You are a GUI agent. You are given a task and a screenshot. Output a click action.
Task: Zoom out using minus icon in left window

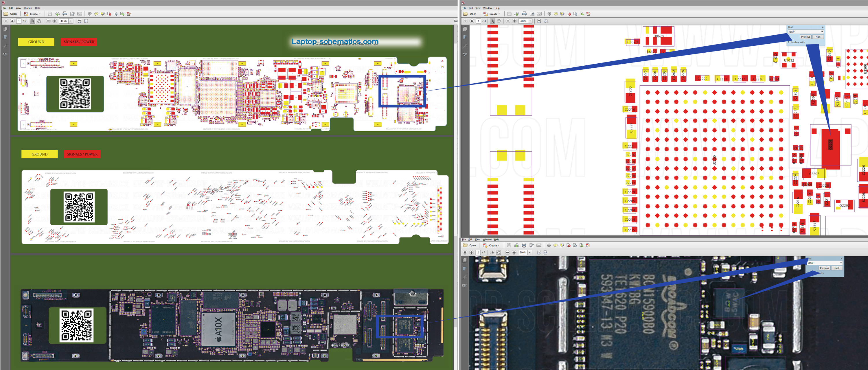coord(48,21)
